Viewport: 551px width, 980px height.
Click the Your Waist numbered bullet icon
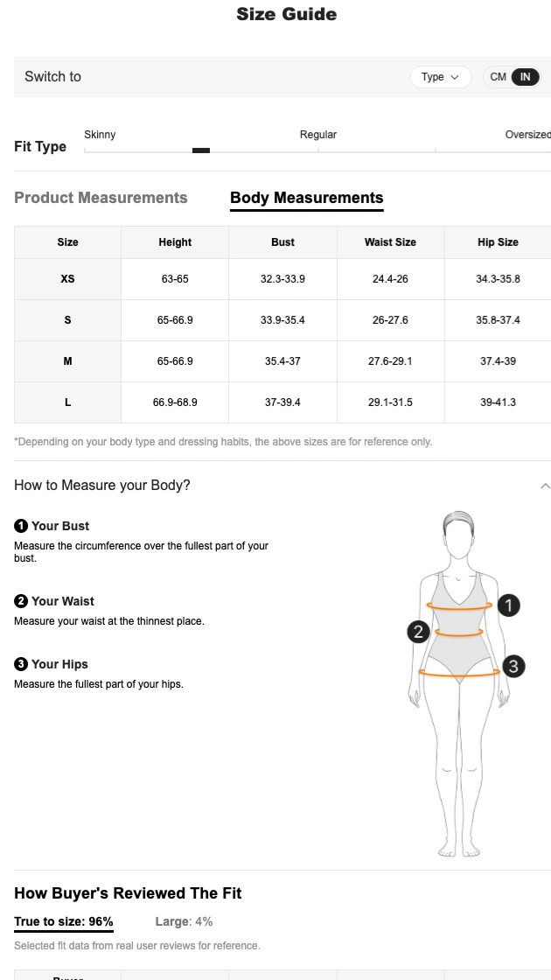21,601
